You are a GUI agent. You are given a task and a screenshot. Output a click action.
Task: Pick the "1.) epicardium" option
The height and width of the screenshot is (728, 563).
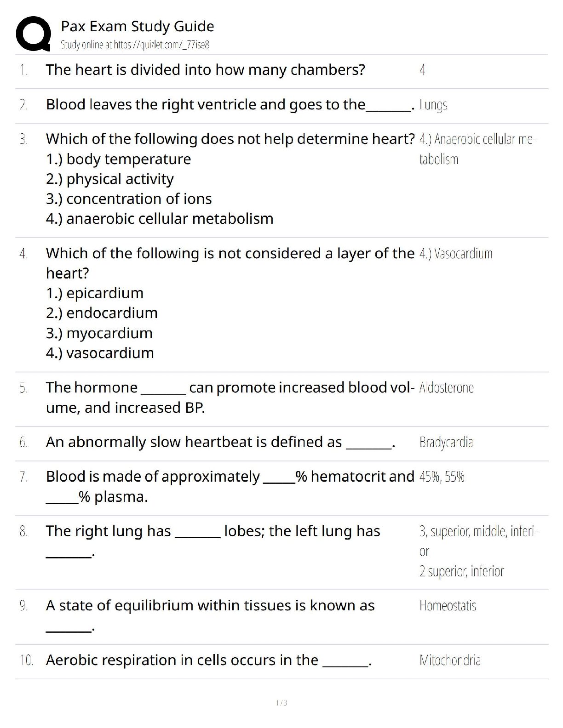tap(95, 293)
